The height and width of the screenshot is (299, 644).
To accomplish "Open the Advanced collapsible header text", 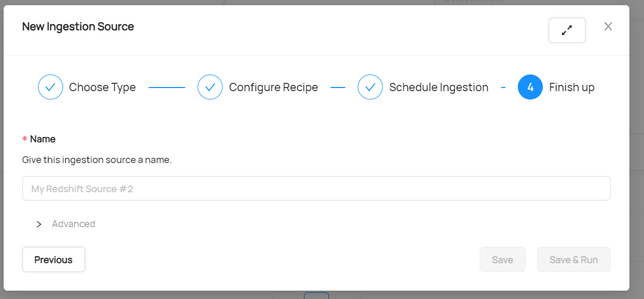I will pos(74,224).
